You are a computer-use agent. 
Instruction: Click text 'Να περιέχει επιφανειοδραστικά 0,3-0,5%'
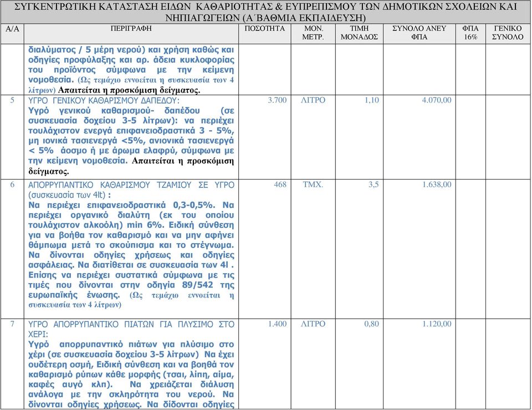(x=121, y=205)
